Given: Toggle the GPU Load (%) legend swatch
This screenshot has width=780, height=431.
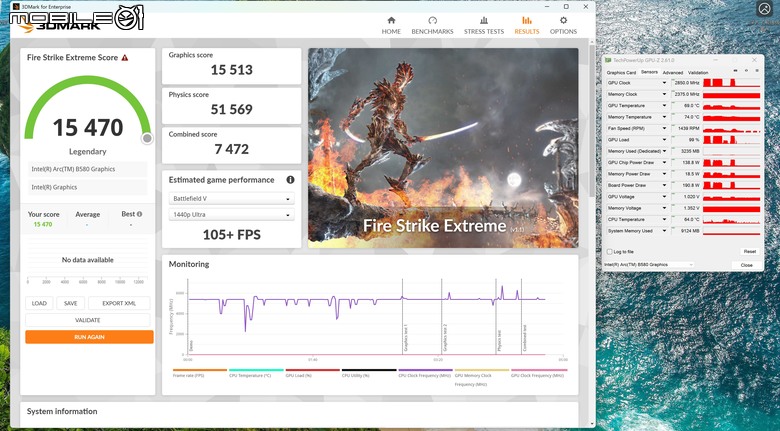Looking at the screenshot, I should coord(312,370).
